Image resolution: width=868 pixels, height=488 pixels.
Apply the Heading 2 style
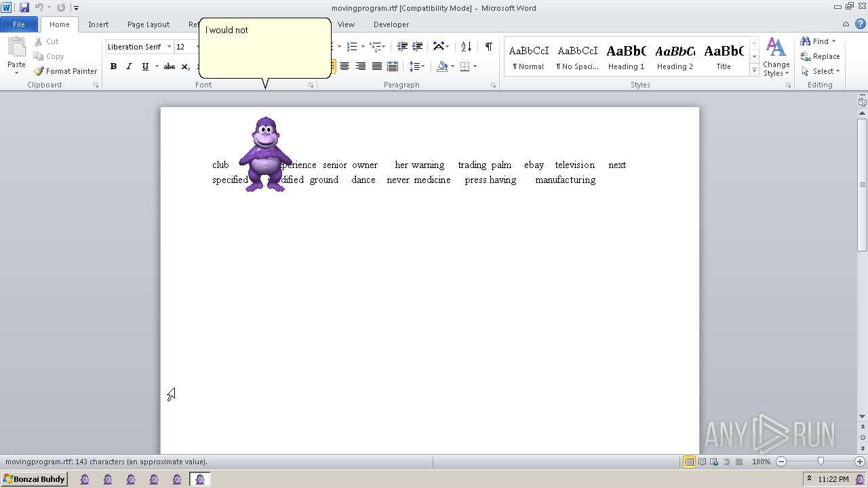(x=675, y=57)
